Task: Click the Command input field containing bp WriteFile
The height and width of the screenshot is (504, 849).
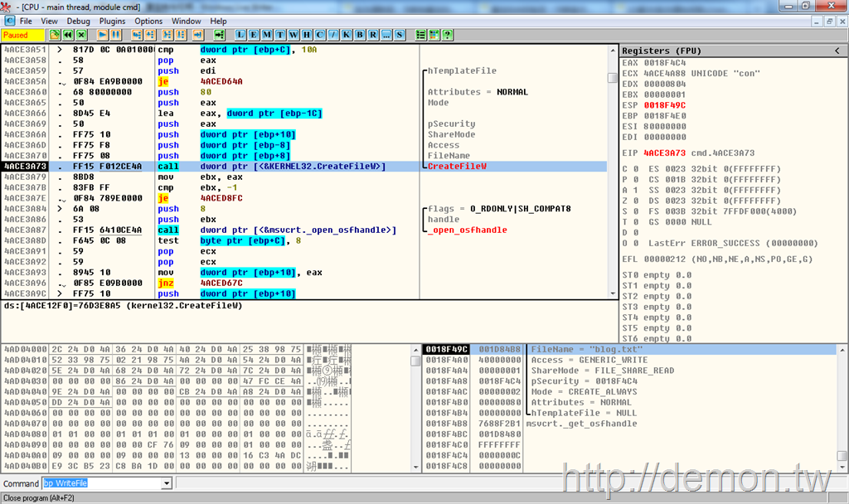Action: coord(102,483)
